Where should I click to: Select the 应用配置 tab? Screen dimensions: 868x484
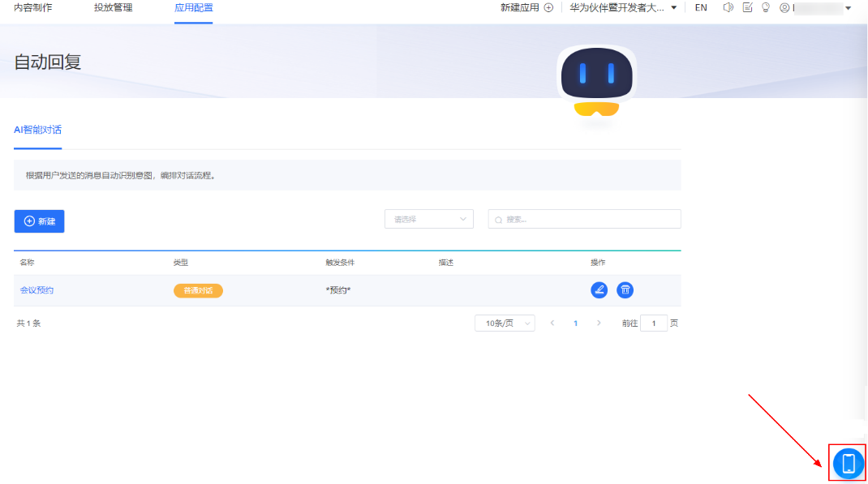tap(193, 8)
